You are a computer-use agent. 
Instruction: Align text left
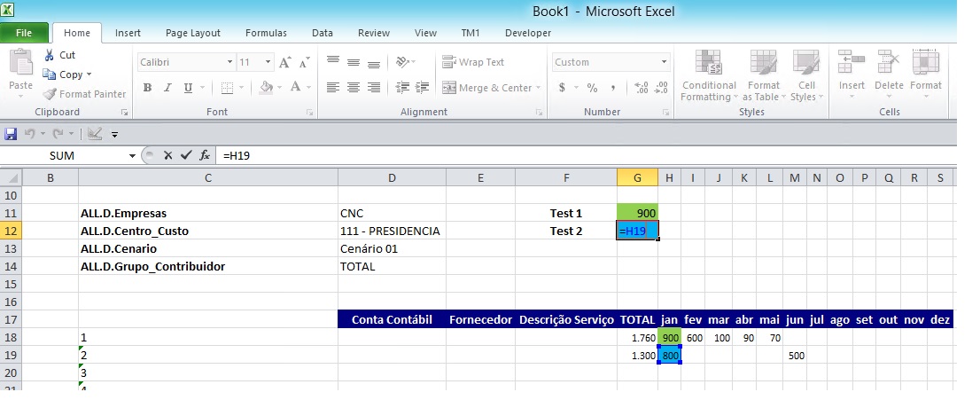pos(333,88)
